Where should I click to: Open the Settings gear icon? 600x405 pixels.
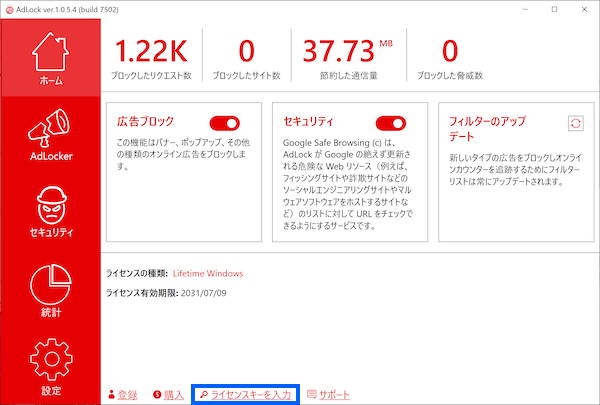(50, 359)
